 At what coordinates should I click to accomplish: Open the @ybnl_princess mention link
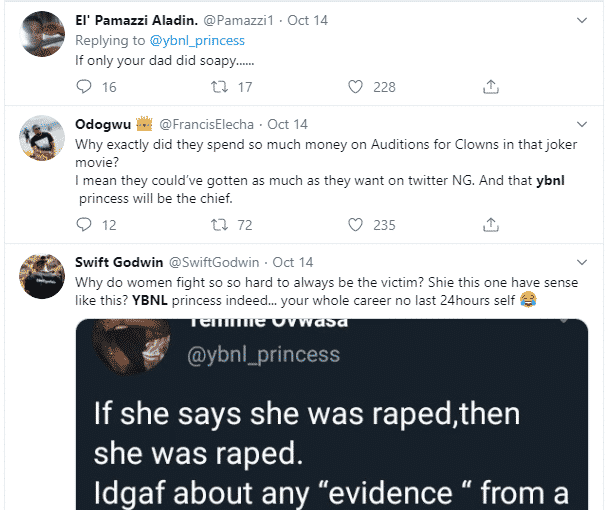pos(198,40)
